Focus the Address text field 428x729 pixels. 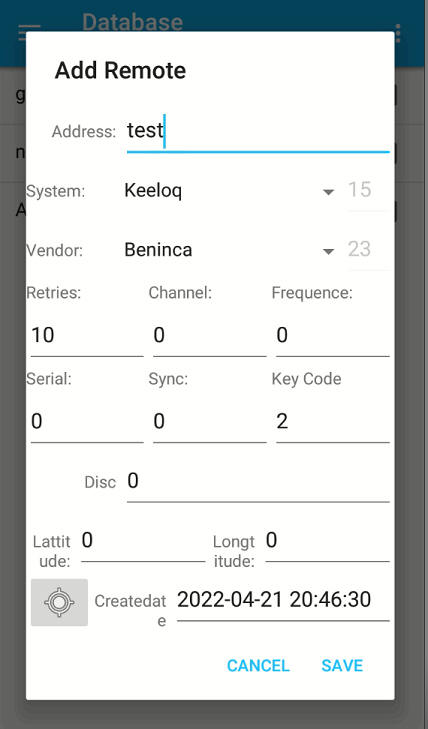(x=258, y=133)
